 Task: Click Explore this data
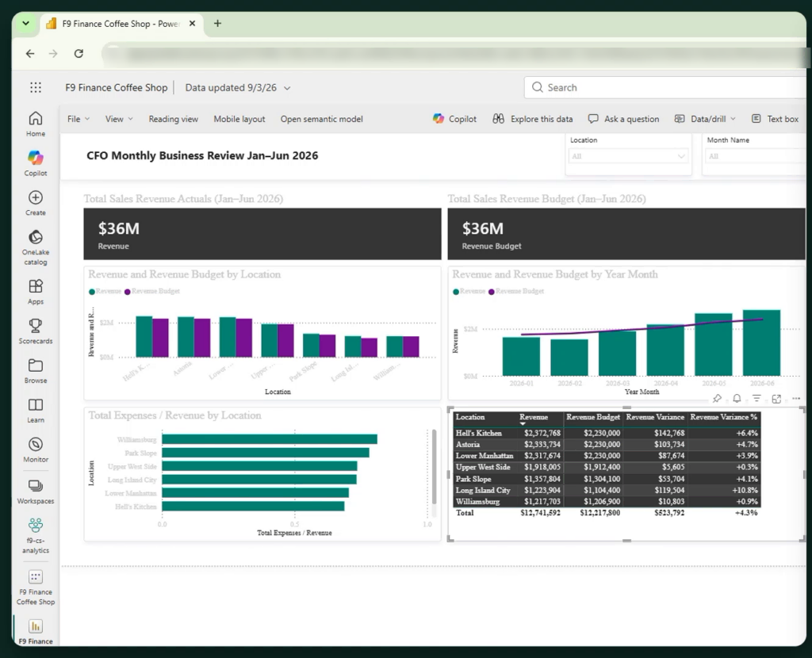click(x=532, y=119)
